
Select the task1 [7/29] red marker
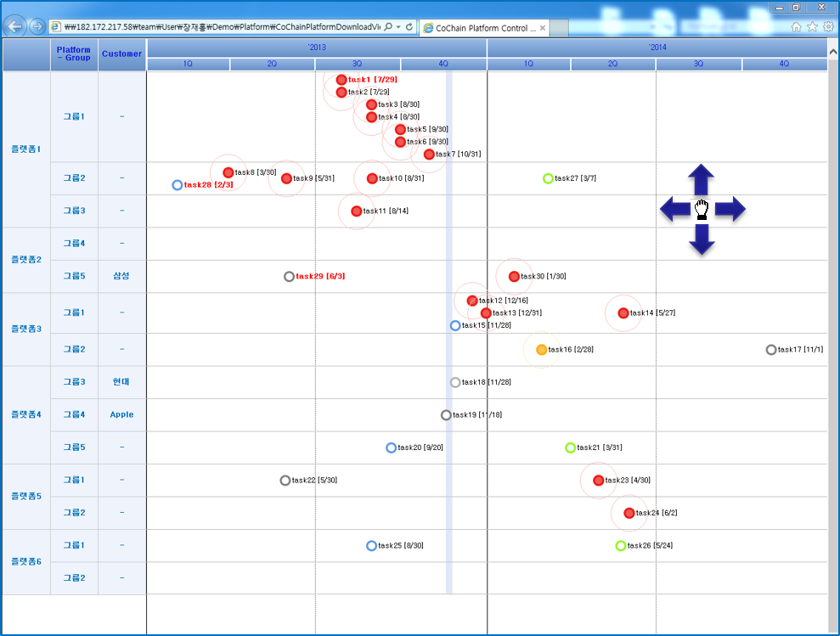tap(341, 80)
